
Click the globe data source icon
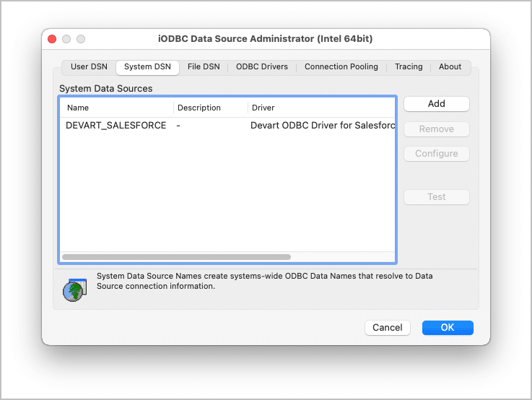(x=74, y=290)
